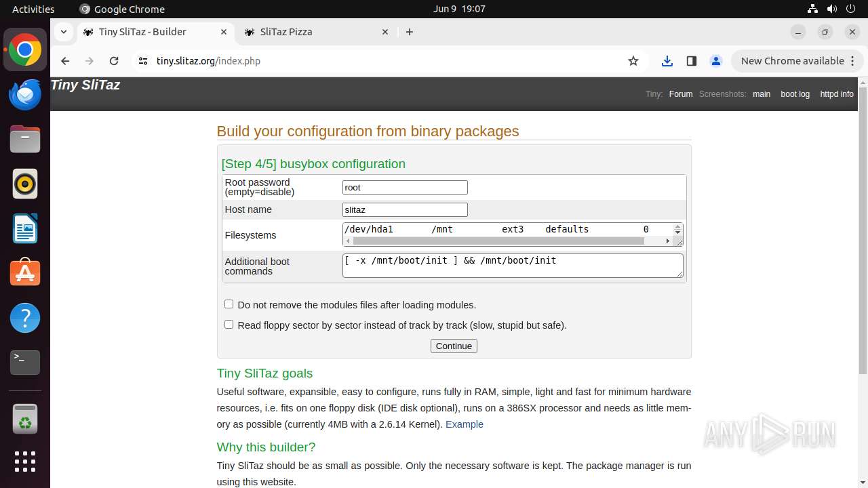Reload the current page
Screen dimensions: 868x488
[114, 61]
